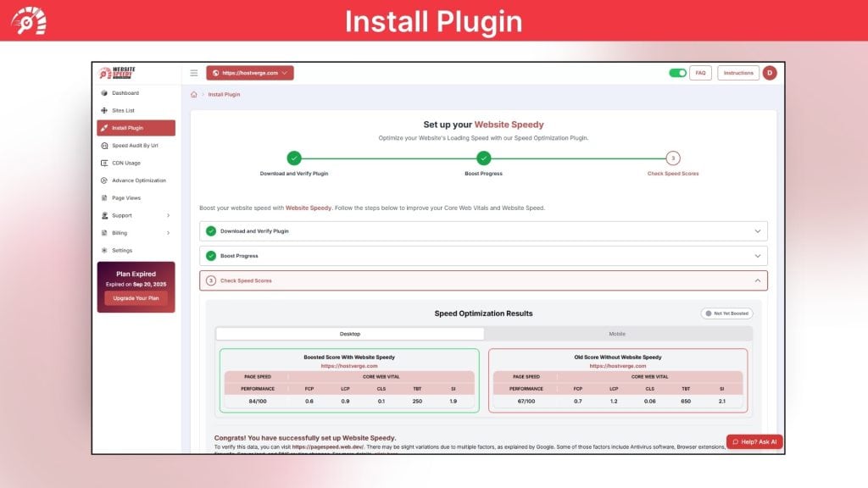Select the Desktop results tab

coord(349,333)
